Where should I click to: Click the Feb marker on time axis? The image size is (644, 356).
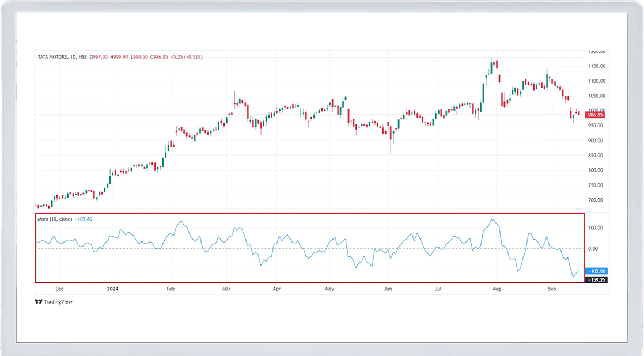tap(170, 289)
